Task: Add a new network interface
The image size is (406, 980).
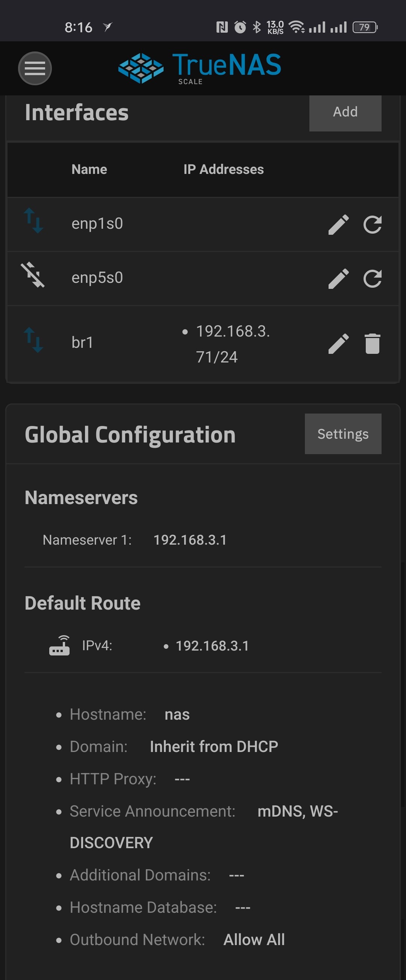Action: click(x=345, y=112)
